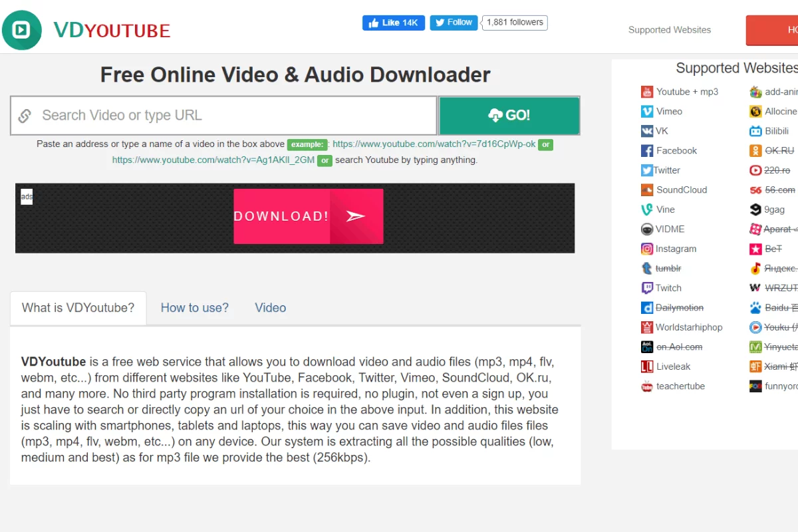Open the What is VDYoutube? tab

point(78,308)
